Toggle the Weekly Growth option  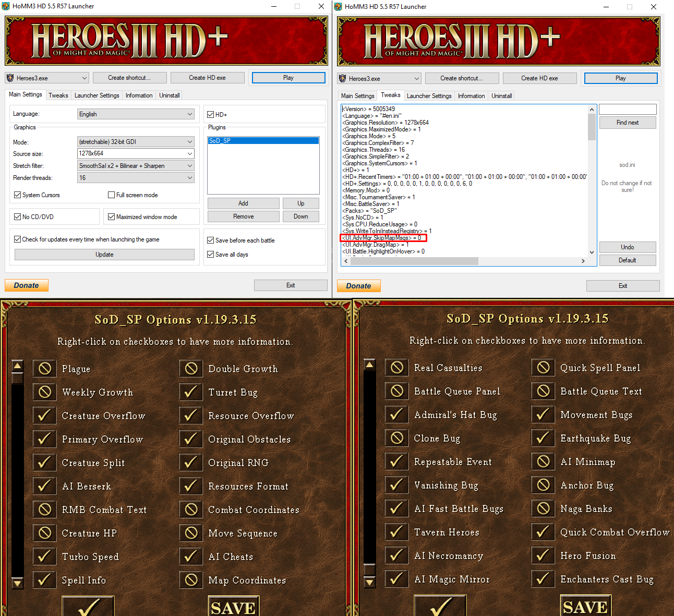[45, 392]
